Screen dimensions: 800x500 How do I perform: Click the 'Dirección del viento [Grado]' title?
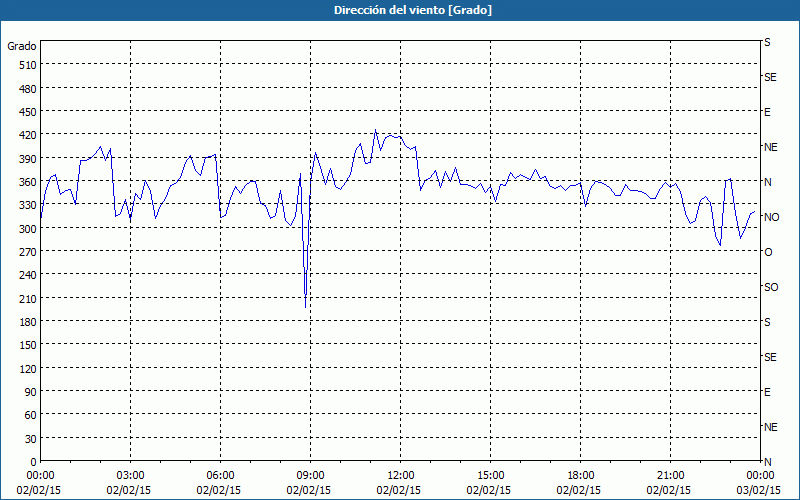pos(413,10)
